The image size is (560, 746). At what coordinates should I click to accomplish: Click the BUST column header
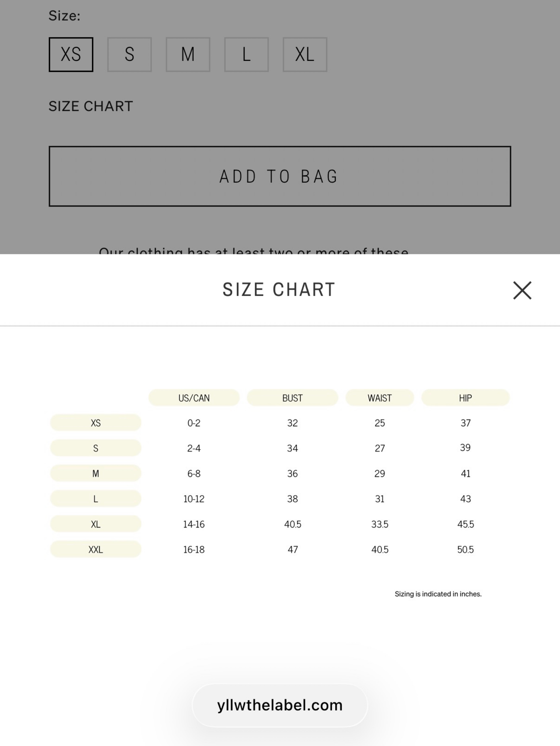click(x=292, y=398)
